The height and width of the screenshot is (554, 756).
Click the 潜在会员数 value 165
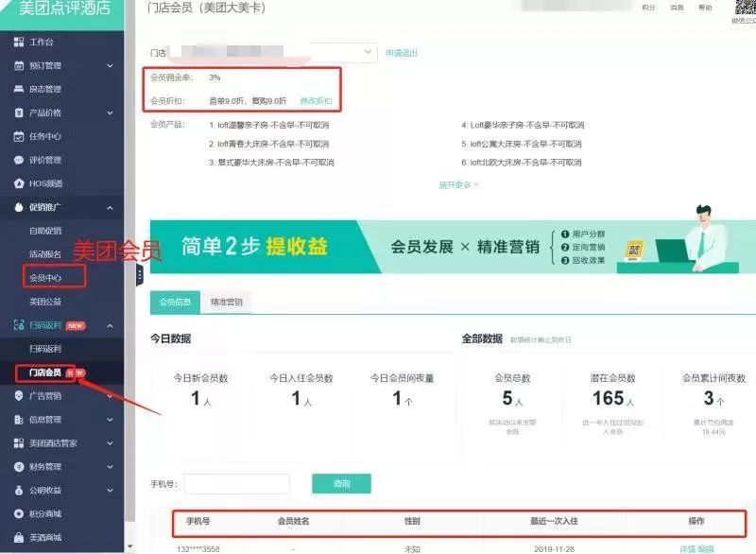609,398
